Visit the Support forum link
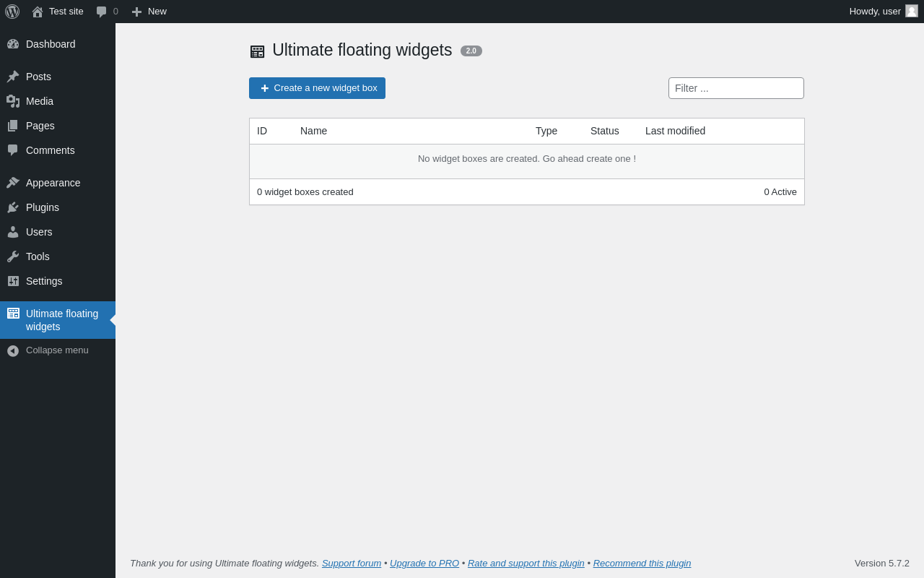 [351, 563]
